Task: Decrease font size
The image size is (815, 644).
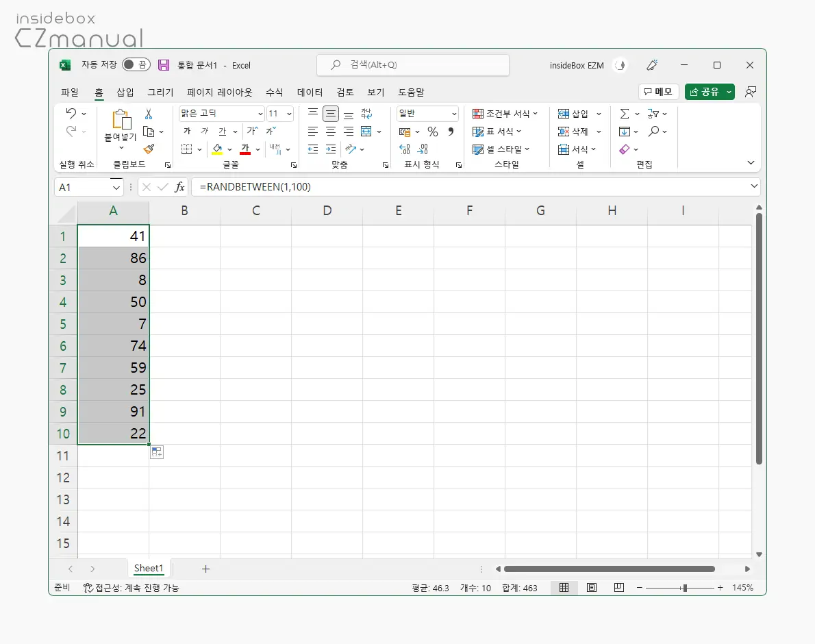Action: pyautogui.click(x=271, y=131)
